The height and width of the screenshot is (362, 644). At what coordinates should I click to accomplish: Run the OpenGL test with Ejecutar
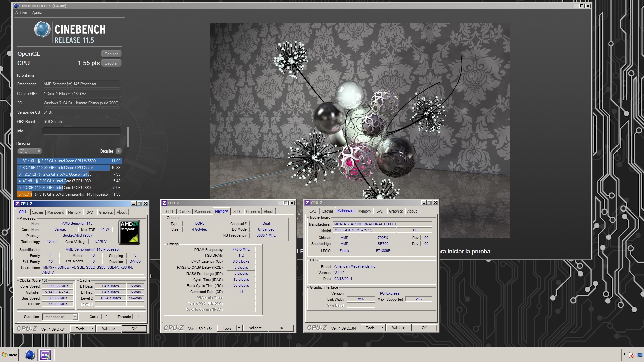click(x=111, y=54)
